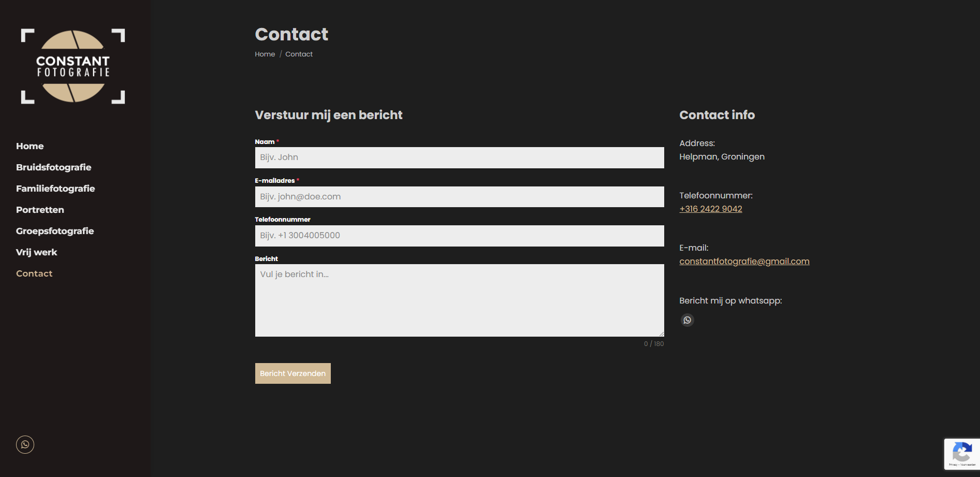Open WhatsApp icon in sidebar bottom
980x477 pixels.
(25, 444)
